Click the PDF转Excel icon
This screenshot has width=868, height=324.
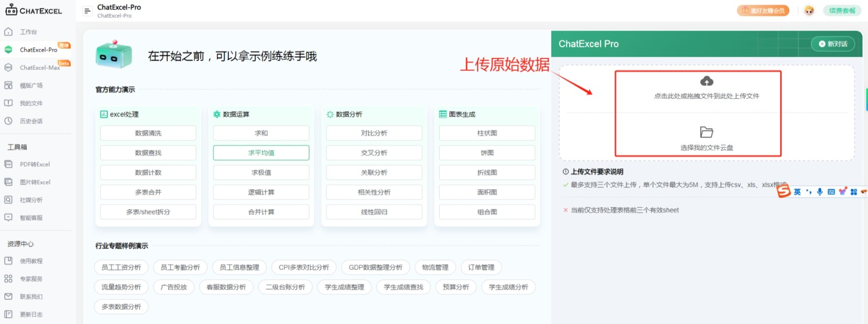coord(8,164)
